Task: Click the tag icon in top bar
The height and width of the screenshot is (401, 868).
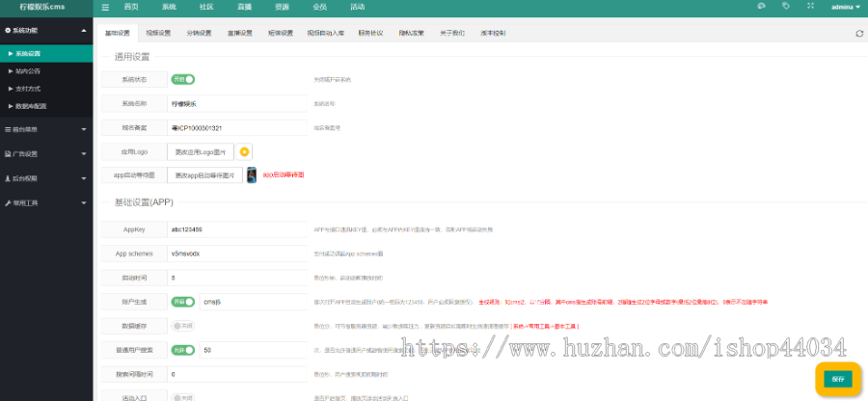Action: click(x=786, y=6)
